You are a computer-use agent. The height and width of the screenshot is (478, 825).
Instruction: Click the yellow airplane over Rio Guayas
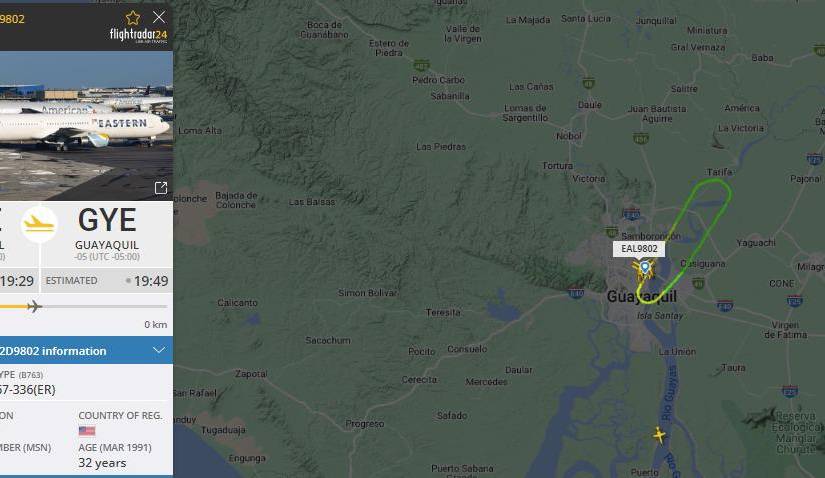[659, 435]
